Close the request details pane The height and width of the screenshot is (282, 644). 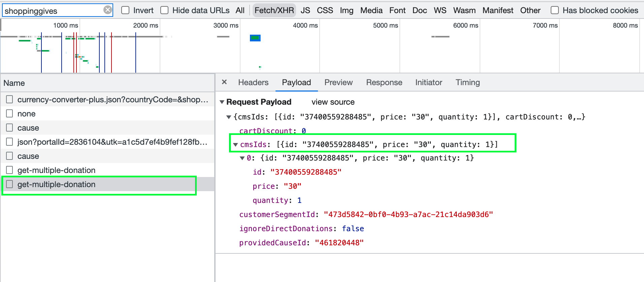click(224, 82)
